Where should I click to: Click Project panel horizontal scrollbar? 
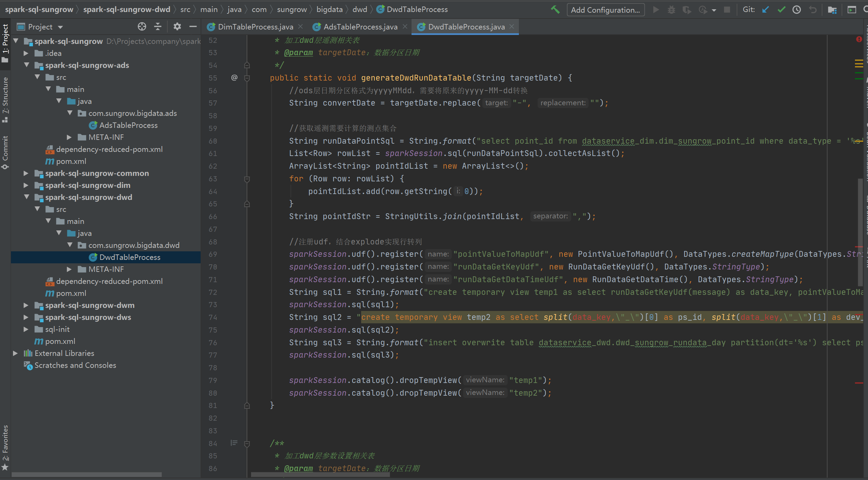tap(87, 475)
